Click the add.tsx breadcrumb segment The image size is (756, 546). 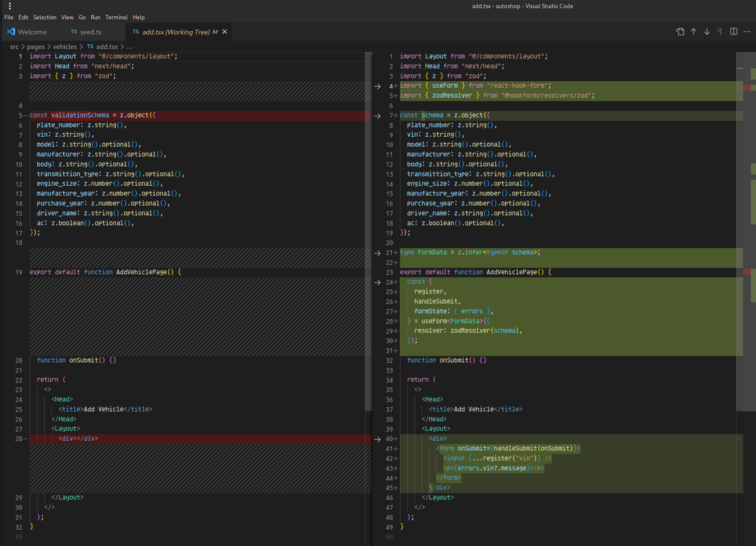point(107,46)
